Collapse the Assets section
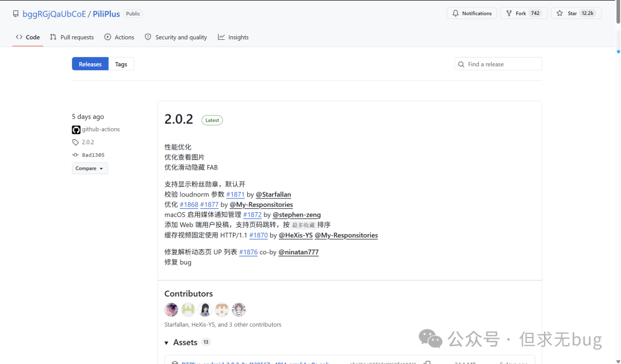Viewport: 621px width, 364px height. pyautogui.click(x=167, y=343)
